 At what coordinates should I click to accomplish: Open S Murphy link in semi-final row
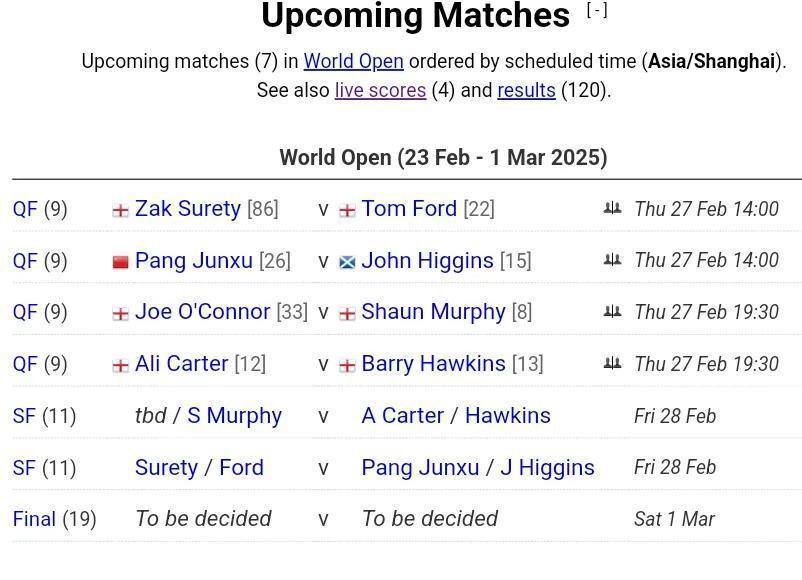click(x=234, y=416)
